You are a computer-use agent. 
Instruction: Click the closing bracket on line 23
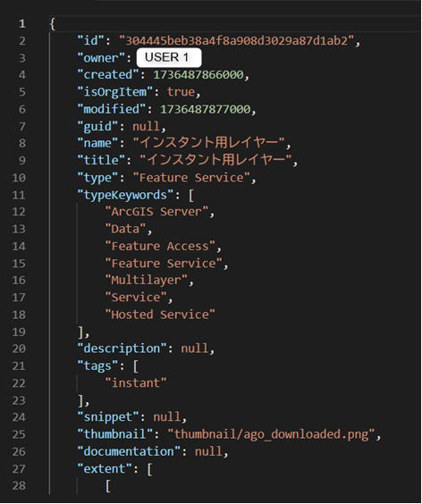point(81,400)
